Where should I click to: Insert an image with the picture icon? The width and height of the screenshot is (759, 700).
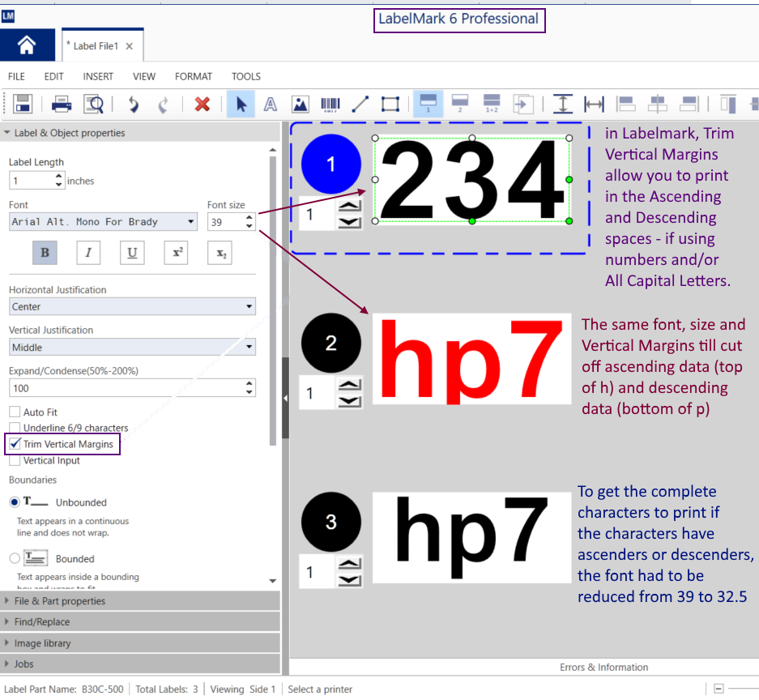(x=300, y=104)
